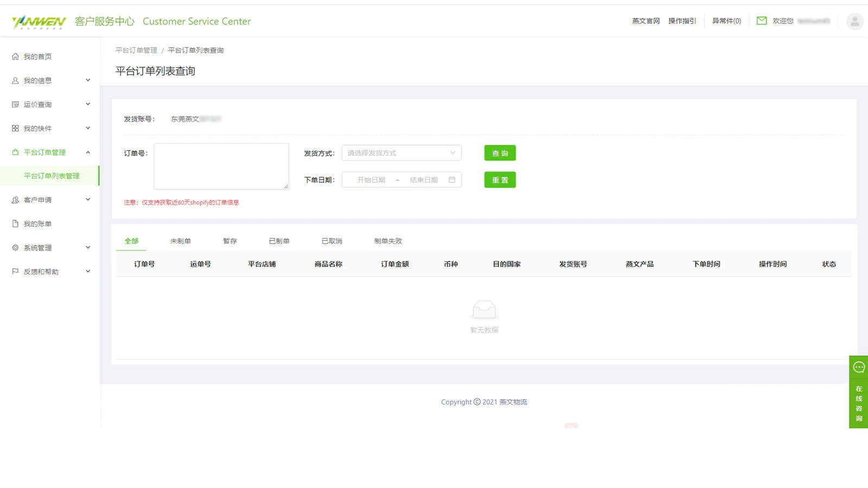
Task: Click the 燕文产品 column header
Action: click(640, 265)
